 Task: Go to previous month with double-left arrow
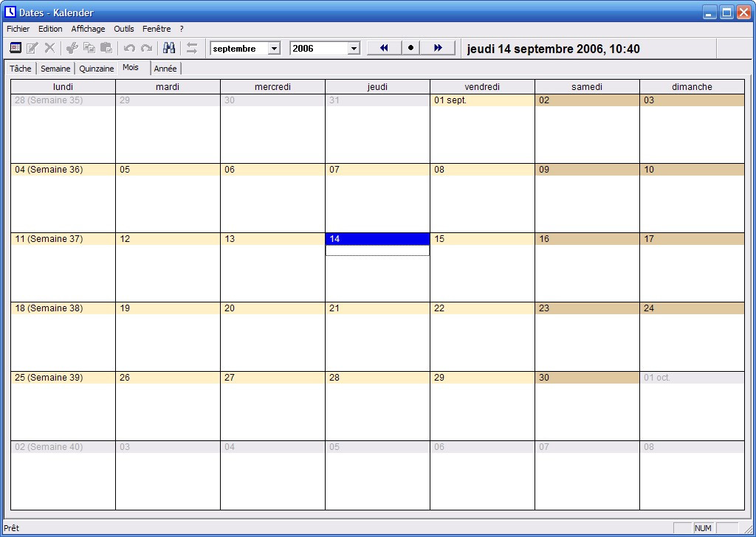pos(384,48)
